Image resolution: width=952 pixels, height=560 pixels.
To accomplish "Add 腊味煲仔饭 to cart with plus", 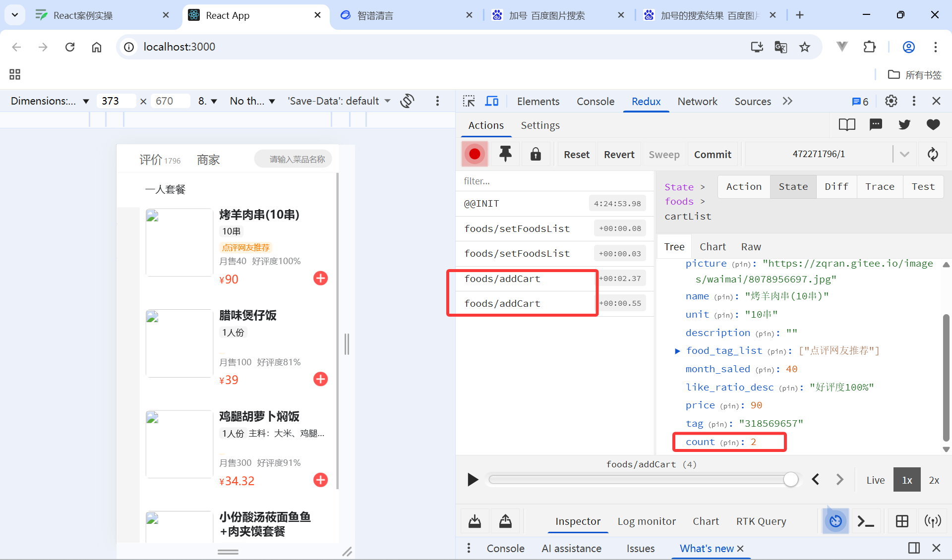I will coord(320,379).
